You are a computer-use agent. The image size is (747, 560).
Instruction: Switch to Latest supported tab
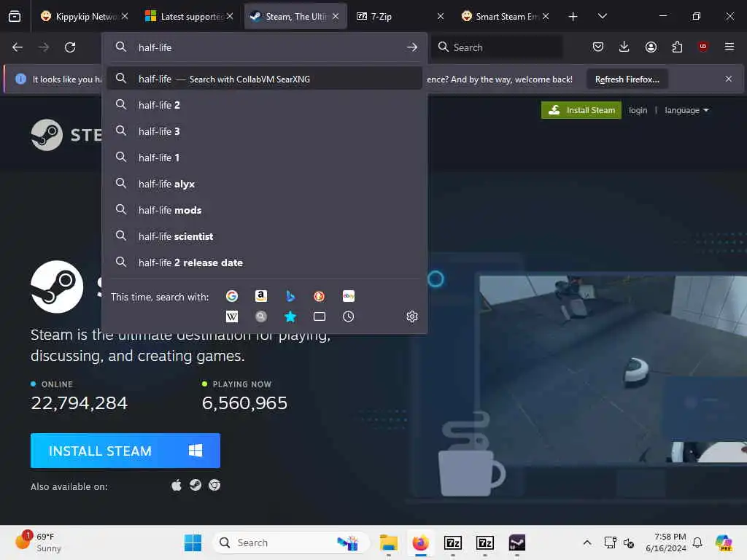190,16
